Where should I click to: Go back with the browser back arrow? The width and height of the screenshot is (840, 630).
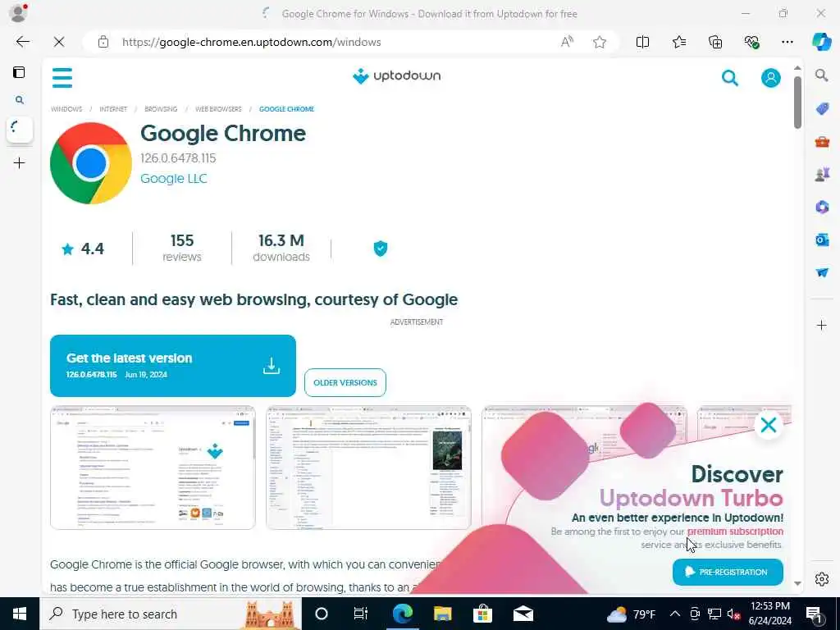tap(22, 42)
